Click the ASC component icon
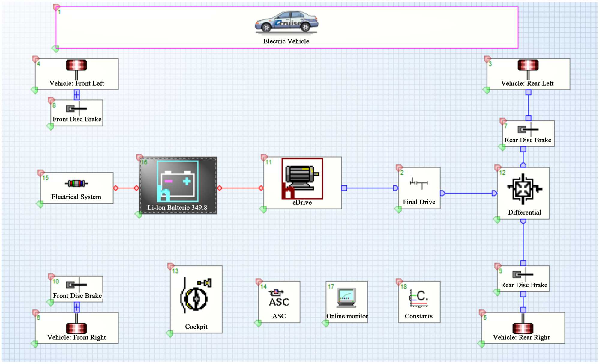 [279, 298]
